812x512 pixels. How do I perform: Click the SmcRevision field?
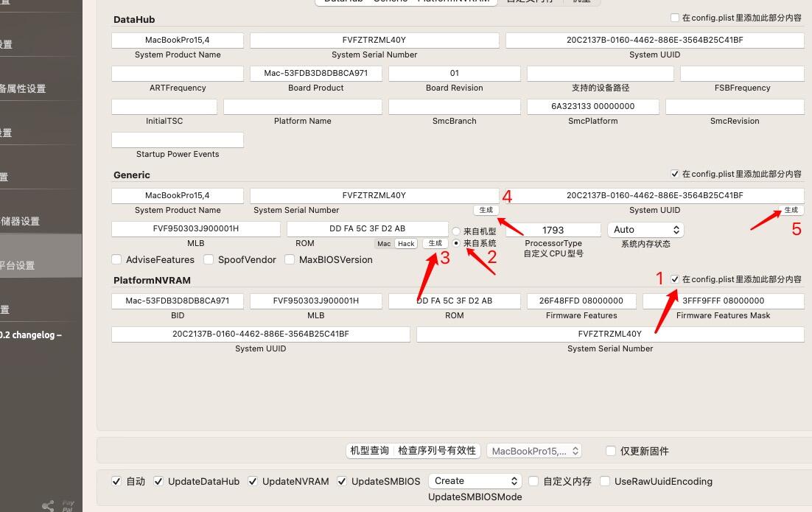pyautogui.click(x=735, y=107)
